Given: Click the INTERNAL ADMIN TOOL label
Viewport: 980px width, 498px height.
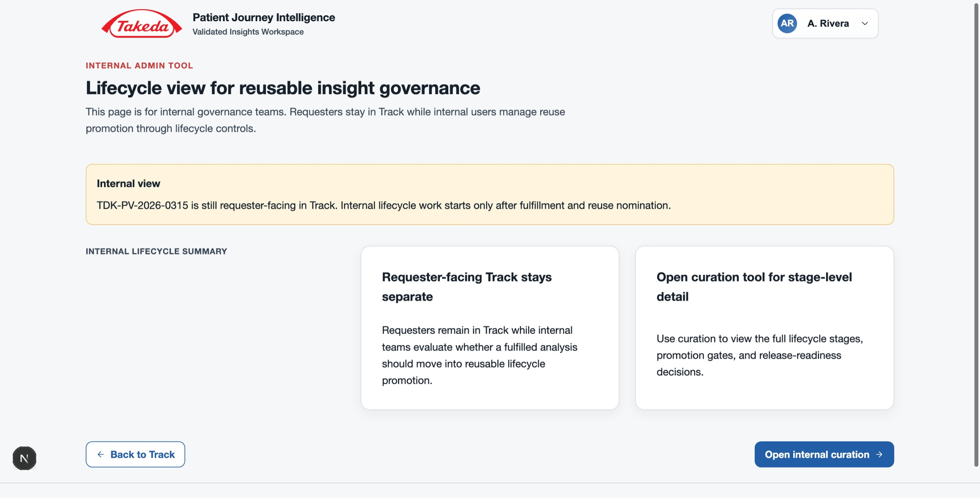Looking at the screenshot, I should point(139,65).
